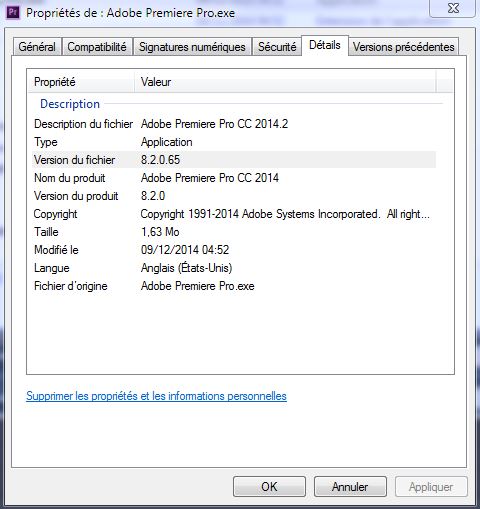Select the Version du fichier row
Viewport: 480px width, 509px height.
click(234, 160)
